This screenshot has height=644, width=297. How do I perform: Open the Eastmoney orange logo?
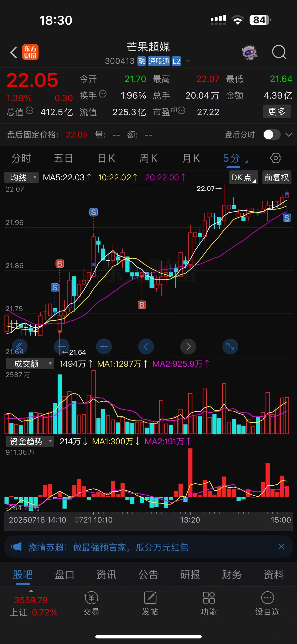(x=30, y=52)
